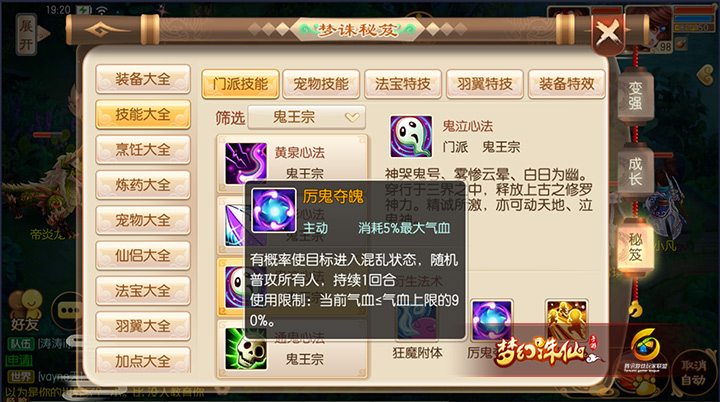Select the 通鬼心法 green skull icon
Screen dimensions: 720x402
(245, 348)
